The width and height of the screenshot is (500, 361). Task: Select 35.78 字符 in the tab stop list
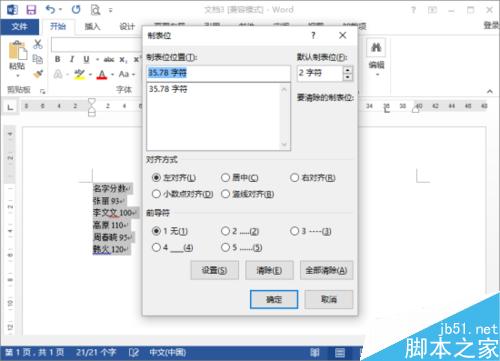click(x=168, y=89)
